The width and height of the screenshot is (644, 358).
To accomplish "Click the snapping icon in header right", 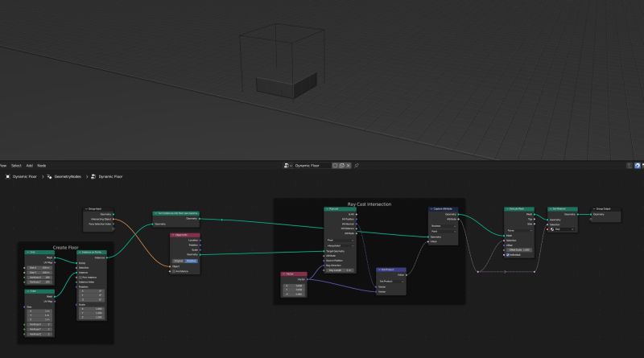I will coord(630,166).
